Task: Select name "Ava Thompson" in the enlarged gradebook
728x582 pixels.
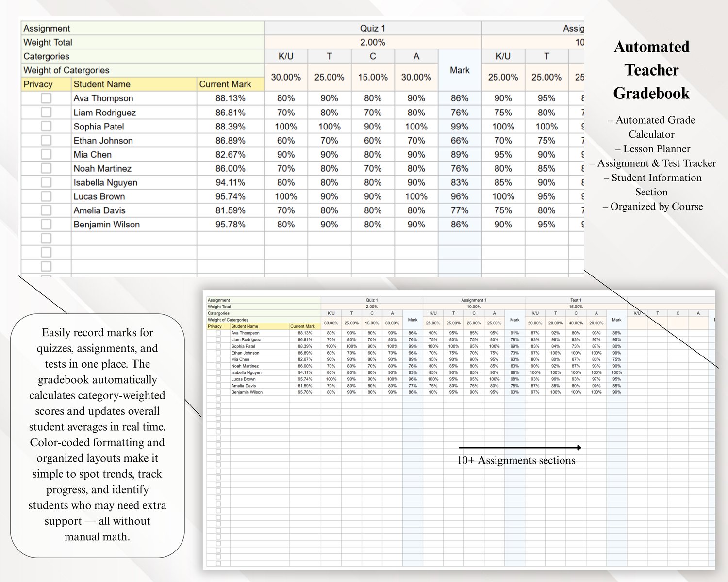Action: coord(103,98)
